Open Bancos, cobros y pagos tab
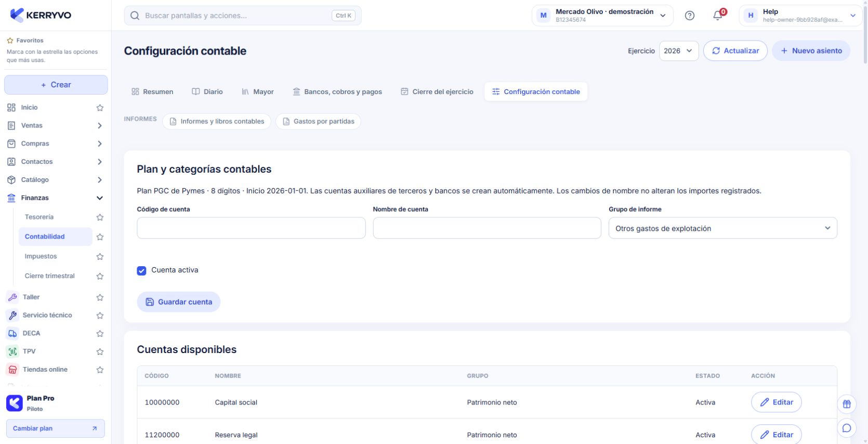Image resolution: width=868 pixels, height=444 pixels. click(x=337, y=92)
